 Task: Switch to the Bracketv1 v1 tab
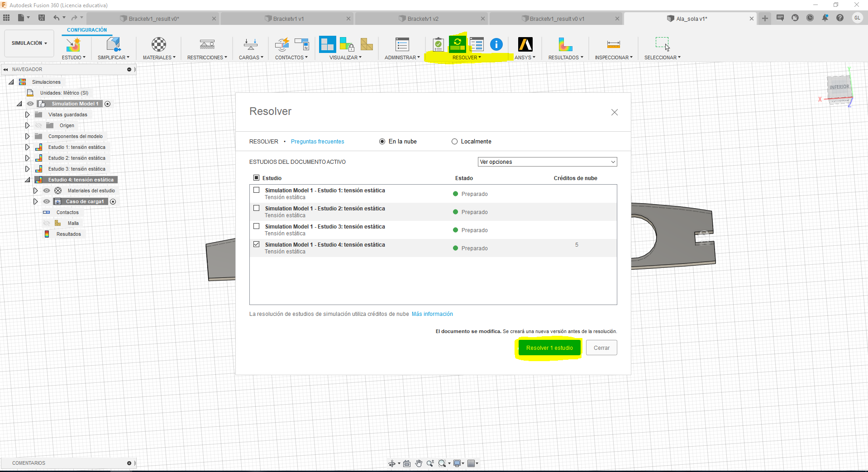287,19
